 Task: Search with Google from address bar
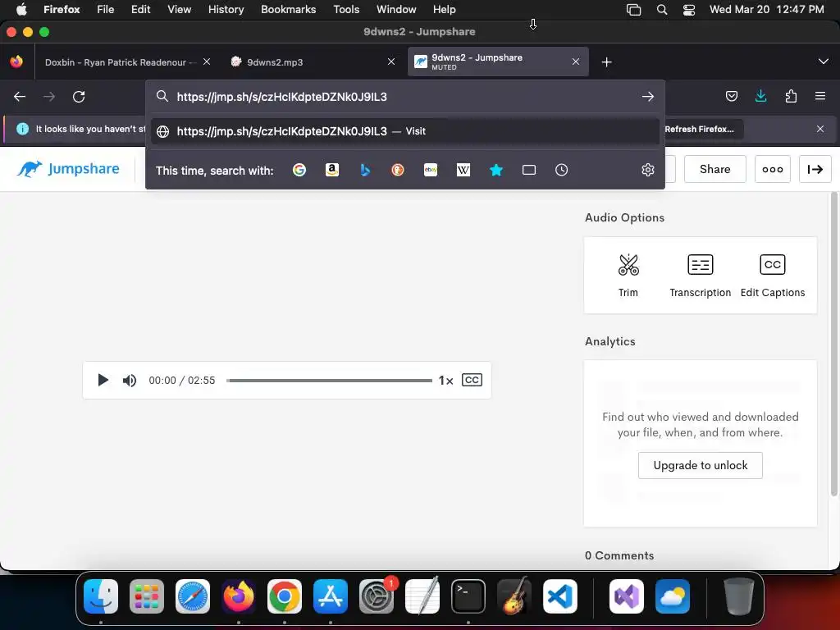pyautogui.click(x=299, y=170)
